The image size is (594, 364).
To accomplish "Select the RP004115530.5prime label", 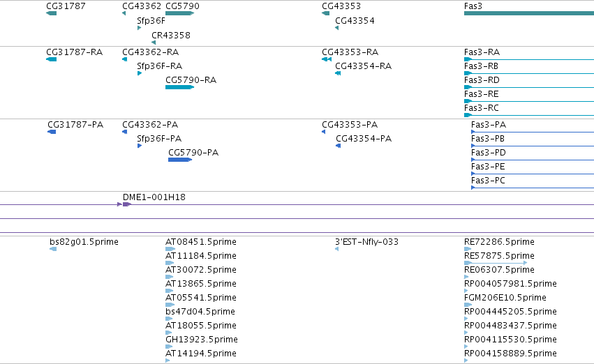I will [x=510, y=340].
